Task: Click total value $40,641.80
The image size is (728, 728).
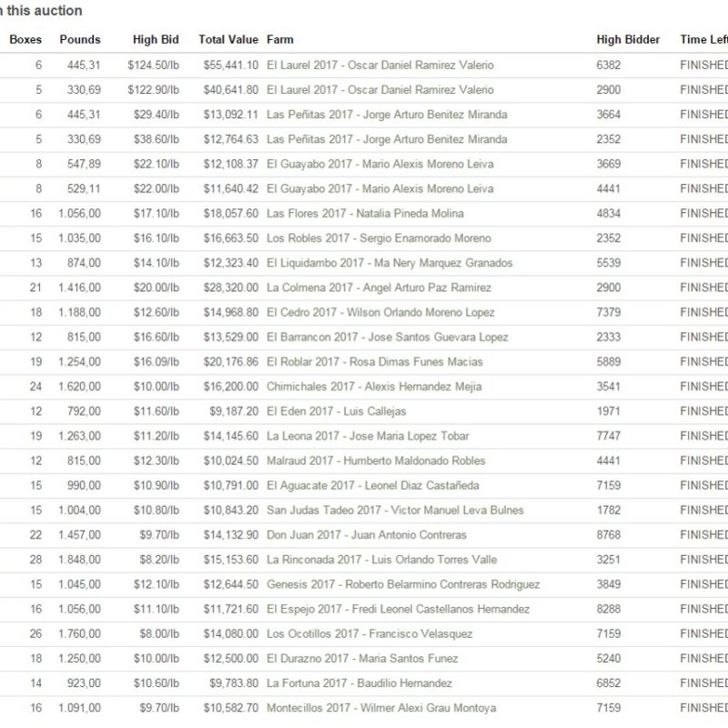Action: click(231, 89)
